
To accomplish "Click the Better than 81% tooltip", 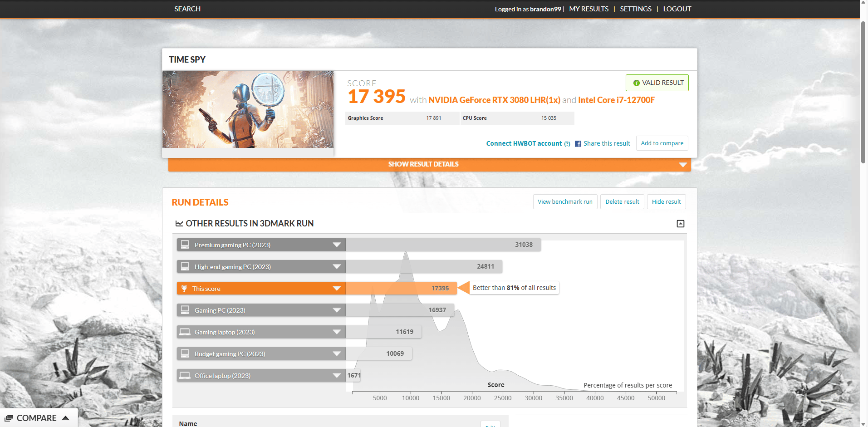I will click(514, 288).
